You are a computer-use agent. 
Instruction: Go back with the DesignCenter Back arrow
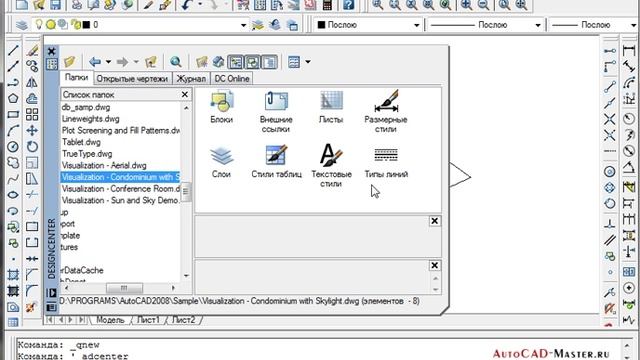pos(95,62)
